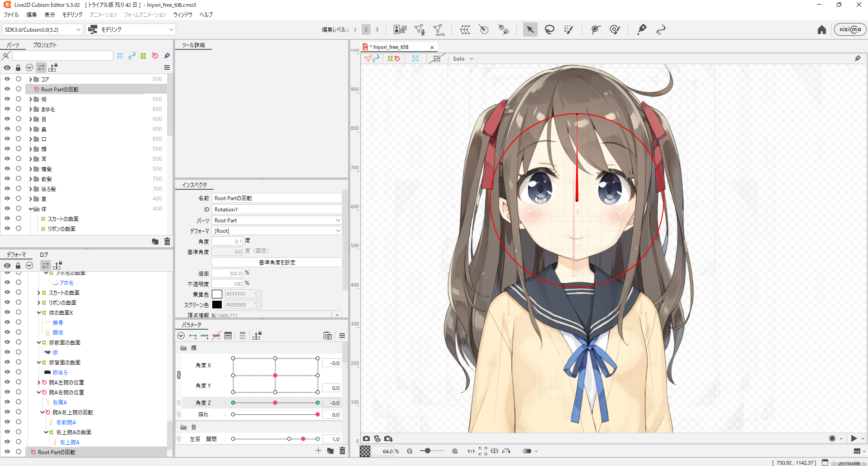868x466 pixels.
Task: Open the パーツ Root Part dropdown
Action: pyautogui.click(x=277, y=220)
